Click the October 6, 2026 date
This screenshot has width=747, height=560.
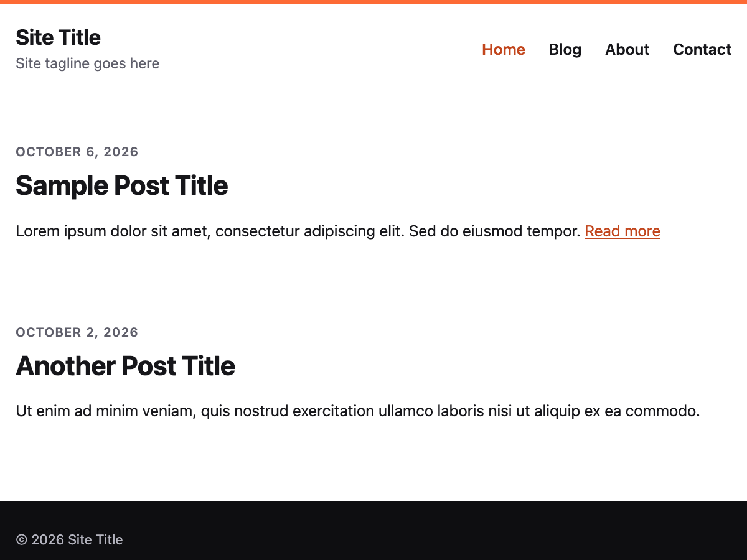point(77,152)
